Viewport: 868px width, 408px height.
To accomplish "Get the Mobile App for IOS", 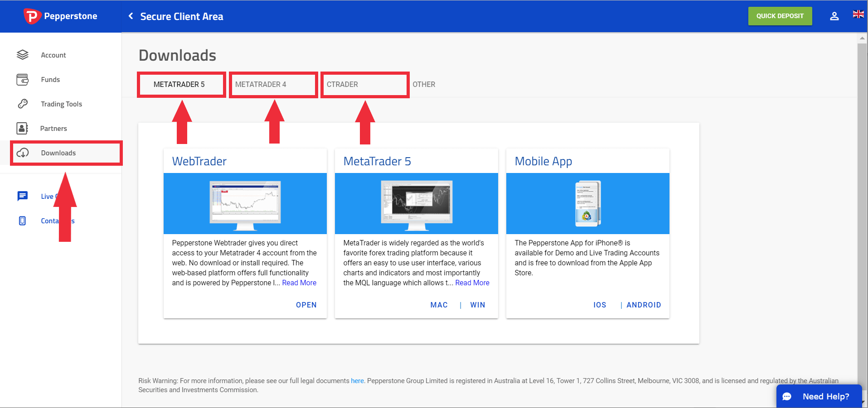I will tap(600, 305).
